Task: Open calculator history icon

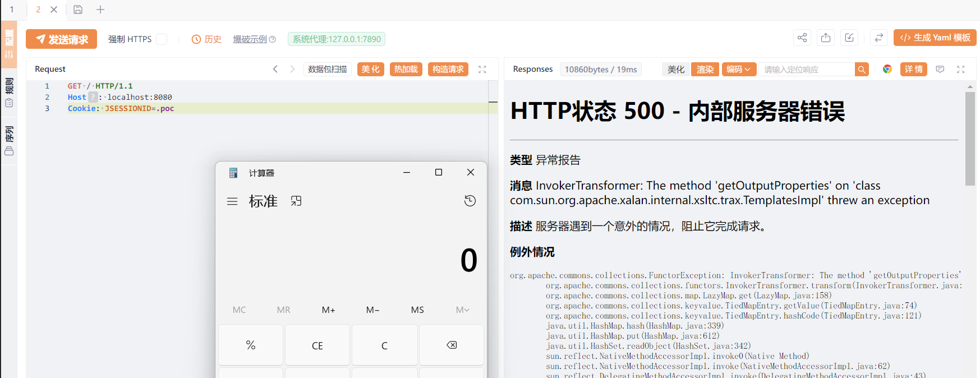Action: (x=470, y=201)
